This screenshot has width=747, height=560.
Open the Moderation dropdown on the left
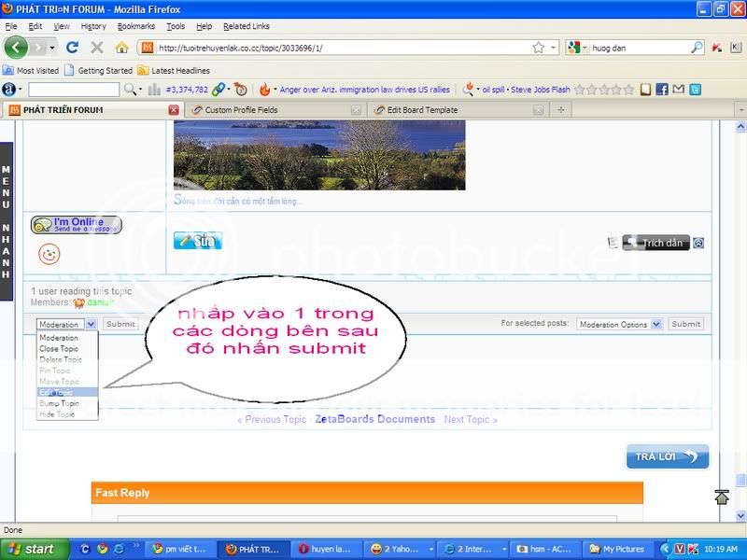click(x=65, y=324)
